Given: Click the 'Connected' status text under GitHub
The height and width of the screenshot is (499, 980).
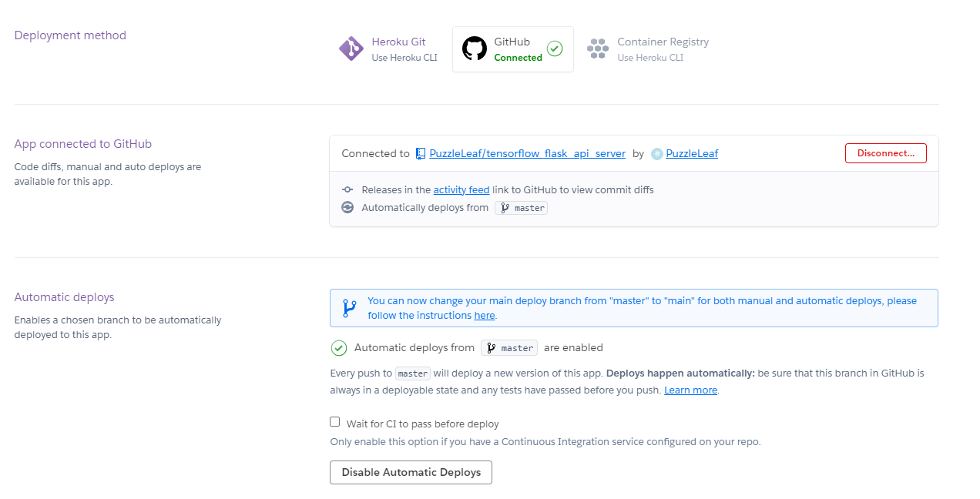Looking at the screenshot, I should coord(519,58).
